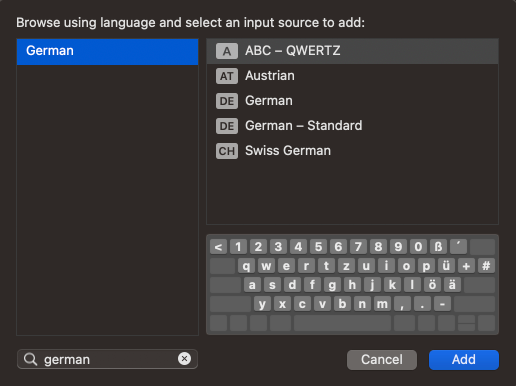Screen dimensions: 516x386
Task: Click the < key in keyboard preview
Action: (218, 247)
